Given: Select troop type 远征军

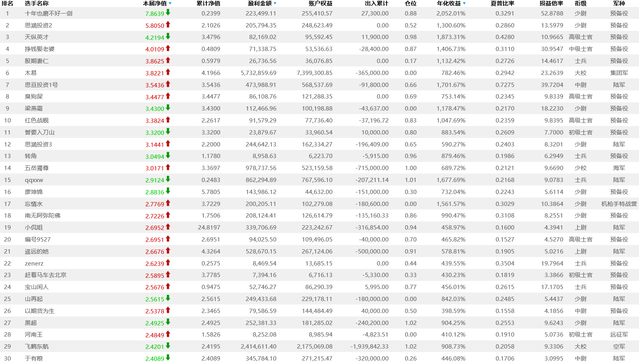Looking at the screenshot, I should 619,335.
